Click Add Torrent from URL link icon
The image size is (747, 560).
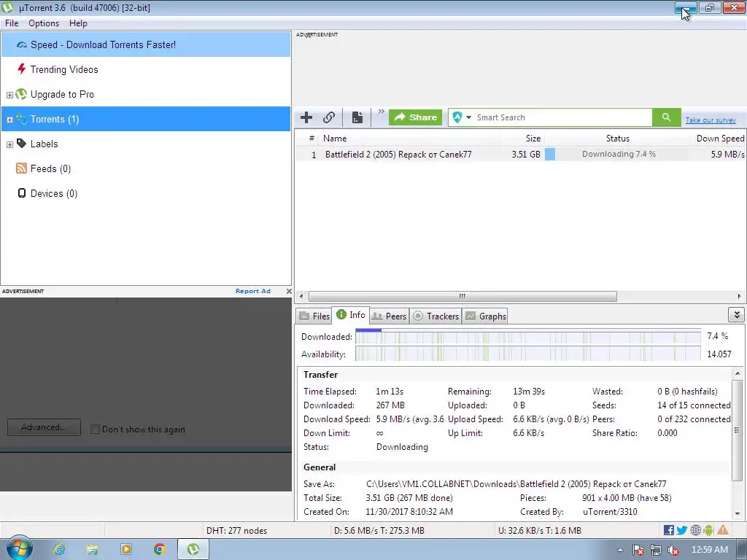pyautogui.click(x=329, y=117)
